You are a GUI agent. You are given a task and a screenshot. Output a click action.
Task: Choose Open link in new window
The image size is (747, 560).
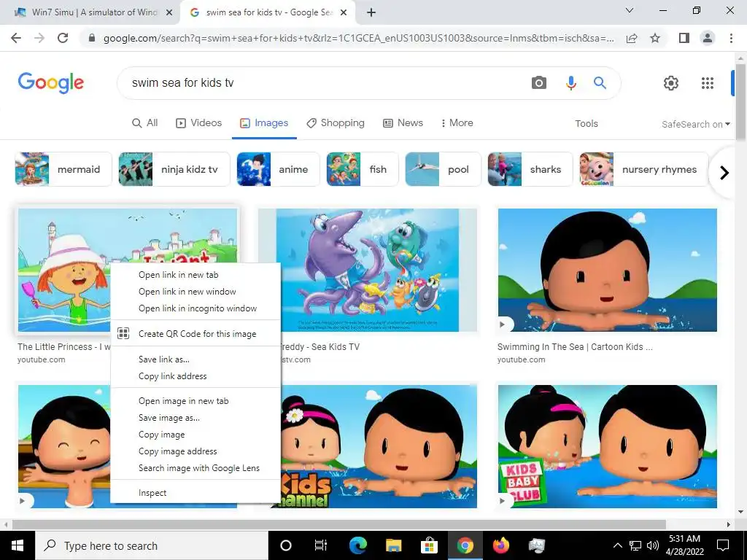coord(196,292)
